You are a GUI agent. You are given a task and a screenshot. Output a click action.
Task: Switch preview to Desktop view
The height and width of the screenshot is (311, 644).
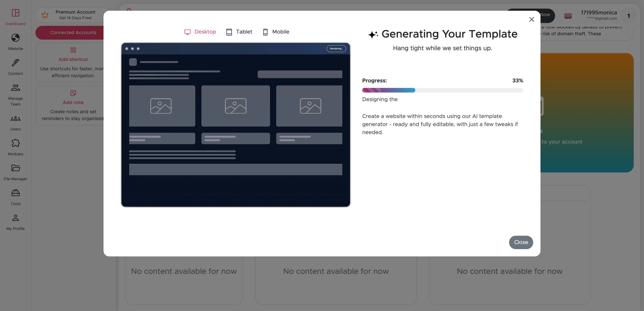(200, 32)
